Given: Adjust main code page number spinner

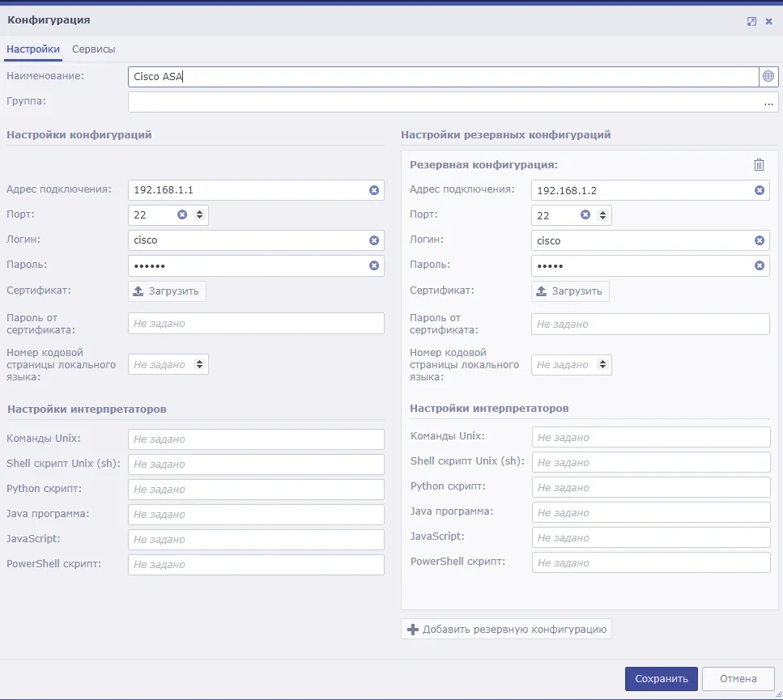Looking at the screenshot, I should click(200, 365).
